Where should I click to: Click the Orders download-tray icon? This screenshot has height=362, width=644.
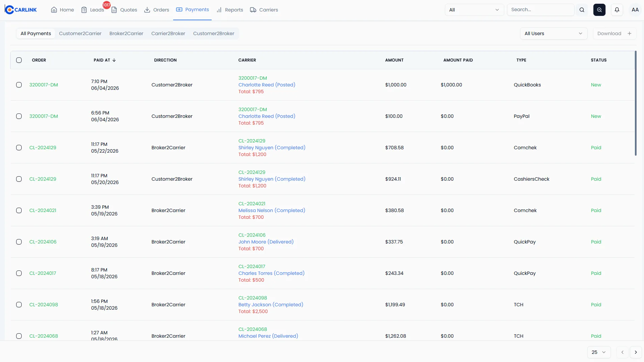tap(147, 10)
